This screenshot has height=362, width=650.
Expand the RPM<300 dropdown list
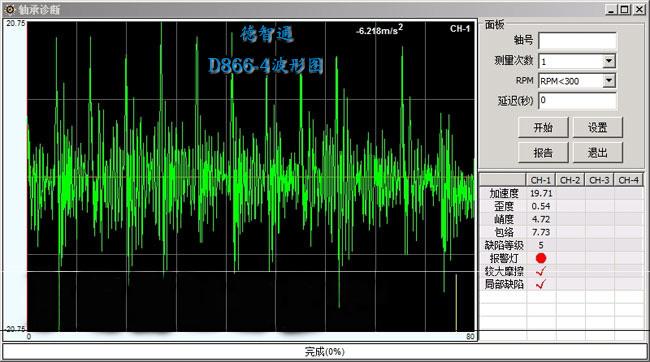[609, 80]
